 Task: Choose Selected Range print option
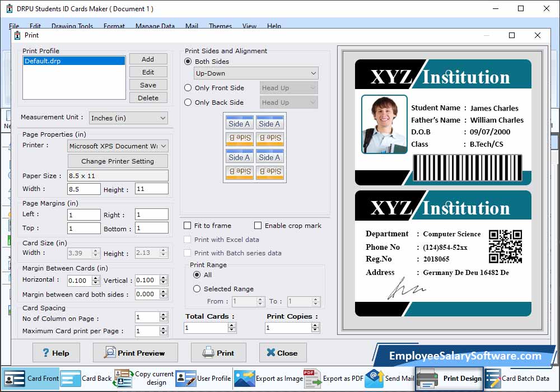tap(197, 289)
